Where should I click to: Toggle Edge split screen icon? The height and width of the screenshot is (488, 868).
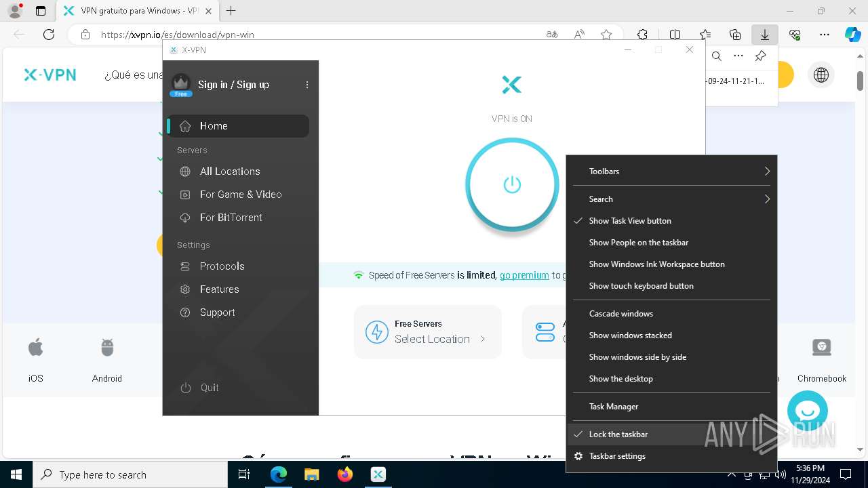pyautogui.click(x=675, y=35)
